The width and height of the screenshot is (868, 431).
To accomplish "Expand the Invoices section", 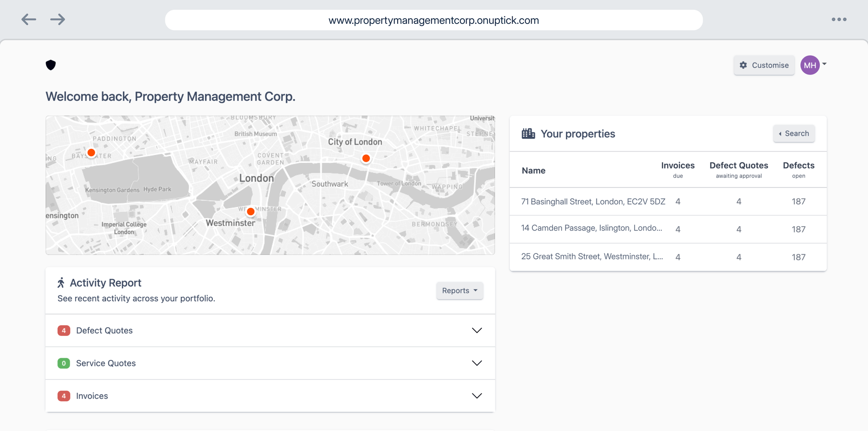I will (477, 396).
